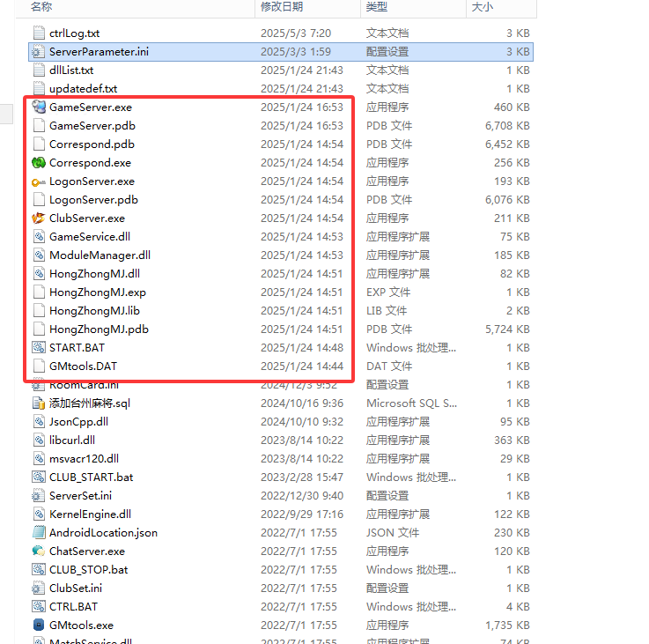Click the LogonServer.exe key icon
This screenshot has width=649, height=644.
(x=38, y=181)
